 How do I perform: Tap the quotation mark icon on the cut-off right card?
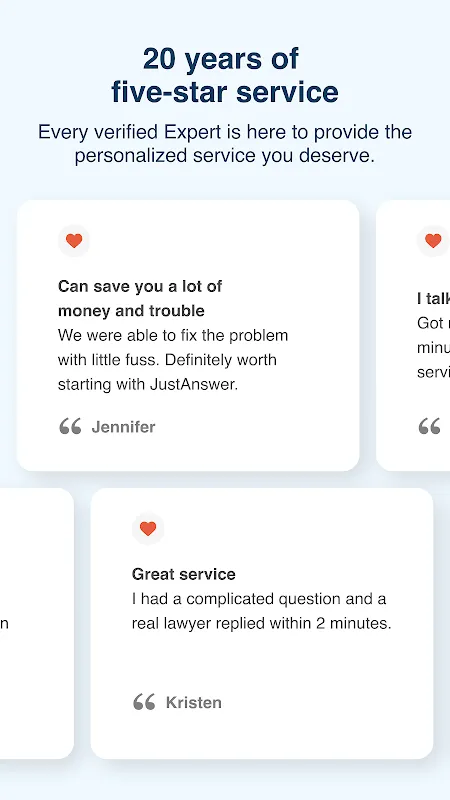430,426
